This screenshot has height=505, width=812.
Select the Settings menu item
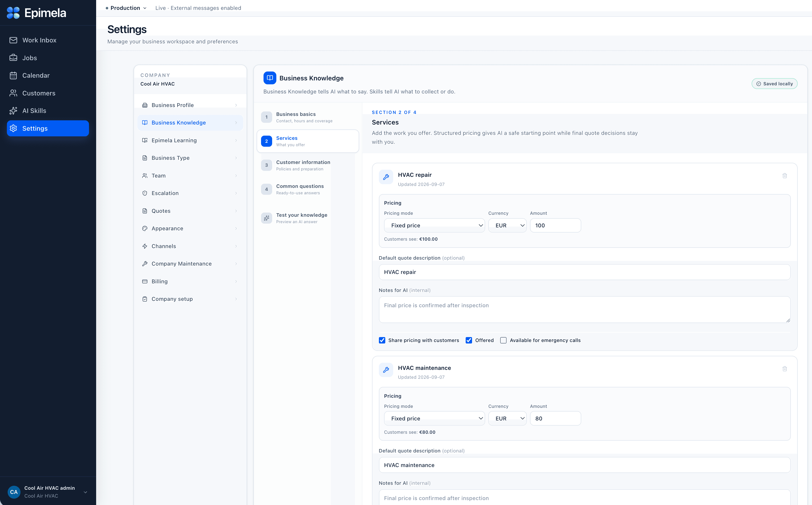48,128
